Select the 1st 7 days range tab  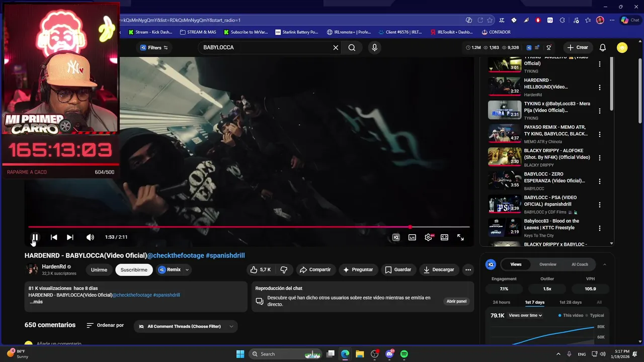click(534, 302)
